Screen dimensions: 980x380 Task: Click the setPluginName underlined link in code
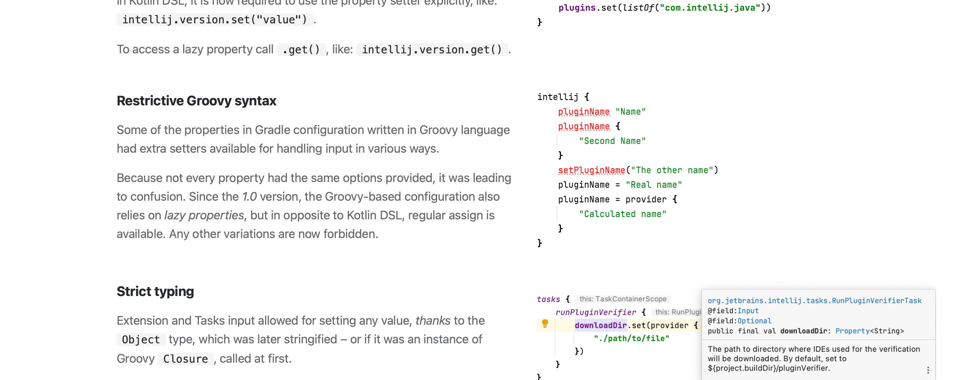pos(591,170)
